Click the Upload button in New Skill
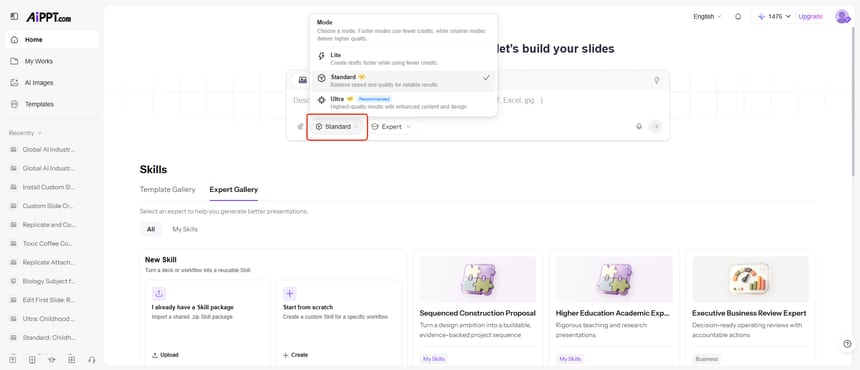The image size is (860, 370). (x=165, y=355)
